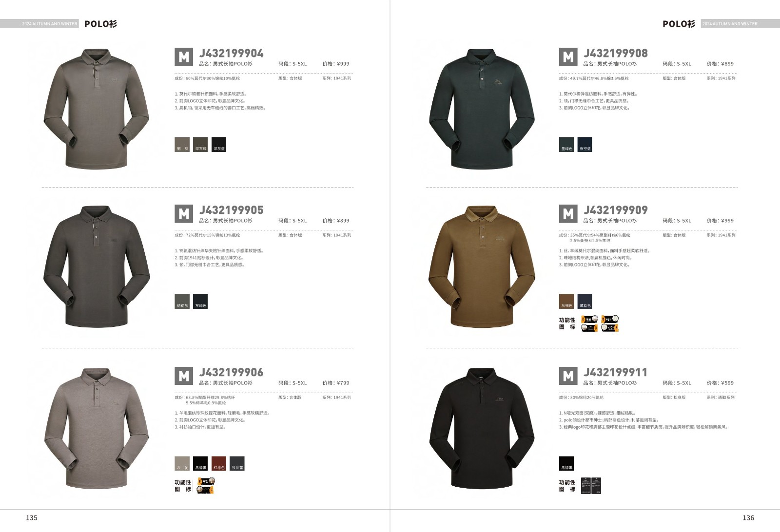Open the dark green J432199908 polo image
780x532 pixels.
click(x=482, y=109)
